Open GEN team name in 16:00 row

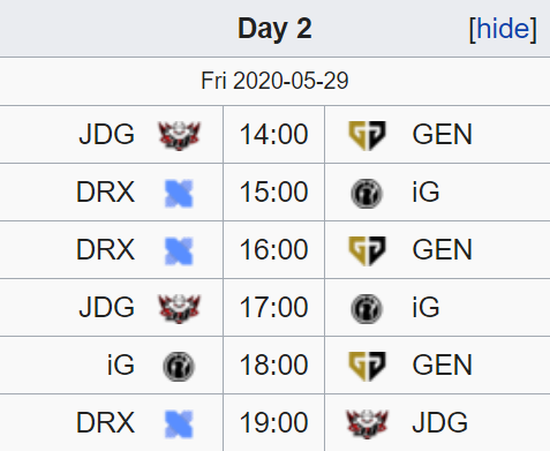click(x=442, y=249)
